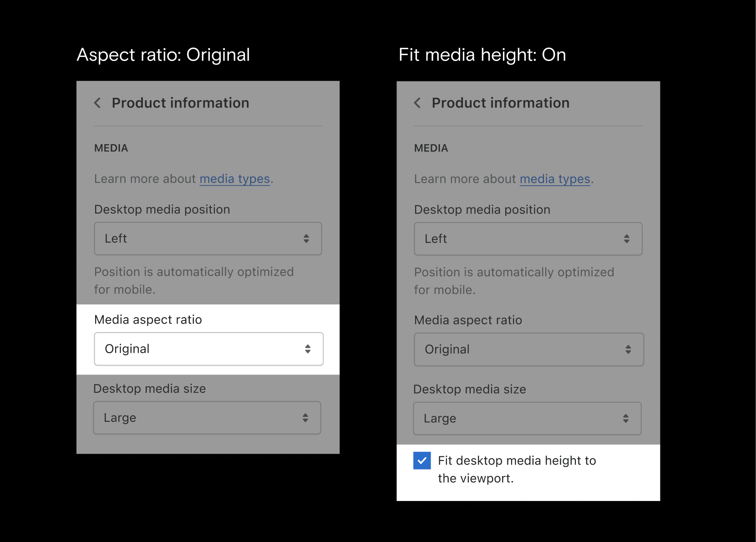Click back chevron in left Product information panel
This screenshot has width=756, height=542.
pos(97,103)
